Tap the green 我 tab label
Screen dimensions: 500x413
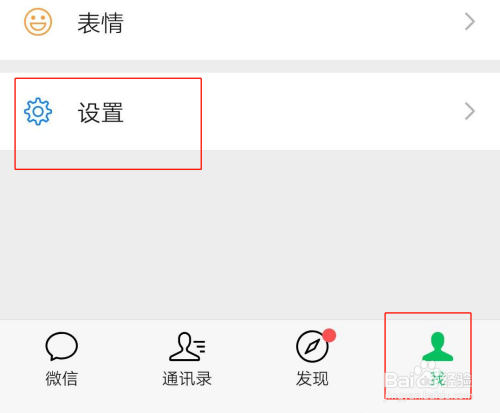coord(437,379)
